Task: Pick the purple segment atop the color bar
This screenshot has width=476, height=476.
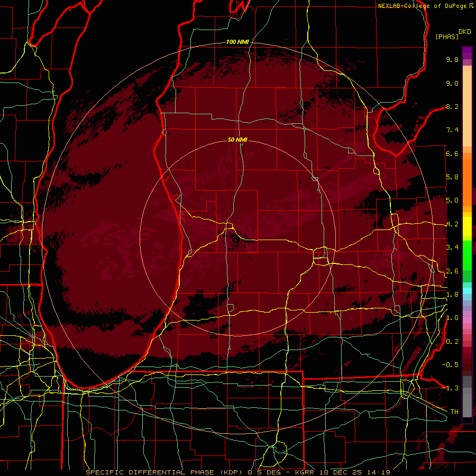Action: 467,53
